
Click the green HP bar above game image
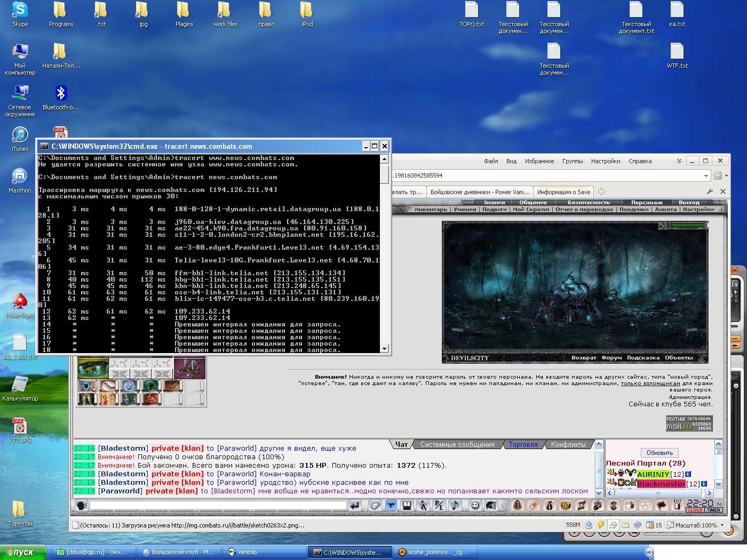[688, 226]
